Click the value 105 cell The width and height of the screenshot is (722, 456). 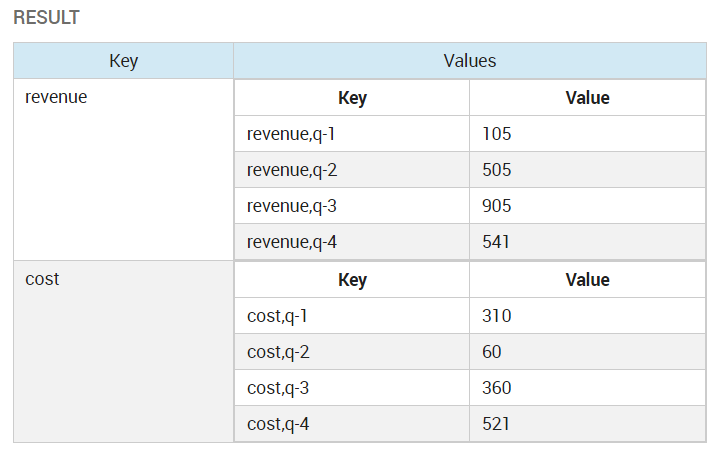click(x=587, y=134)
